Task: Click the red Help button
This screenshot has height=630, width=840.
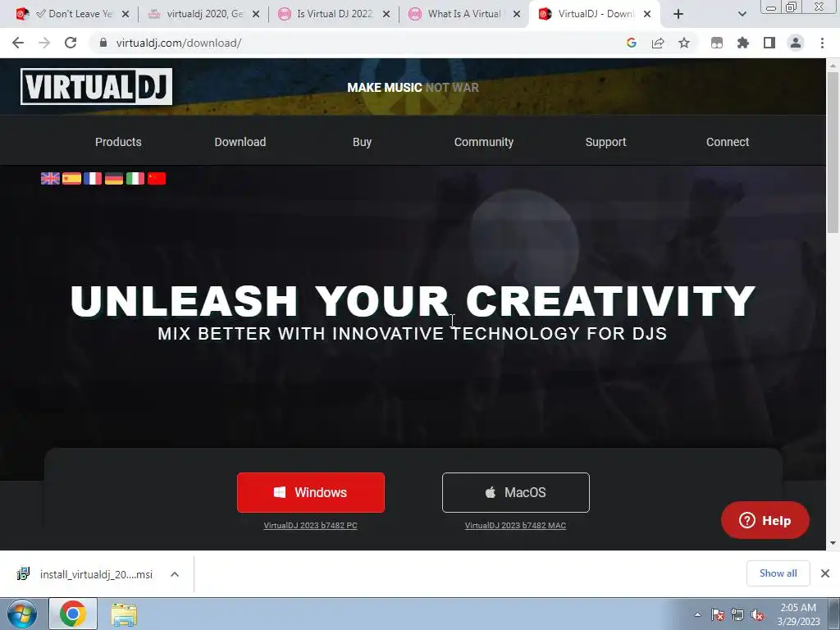Action: pos(765,520)
